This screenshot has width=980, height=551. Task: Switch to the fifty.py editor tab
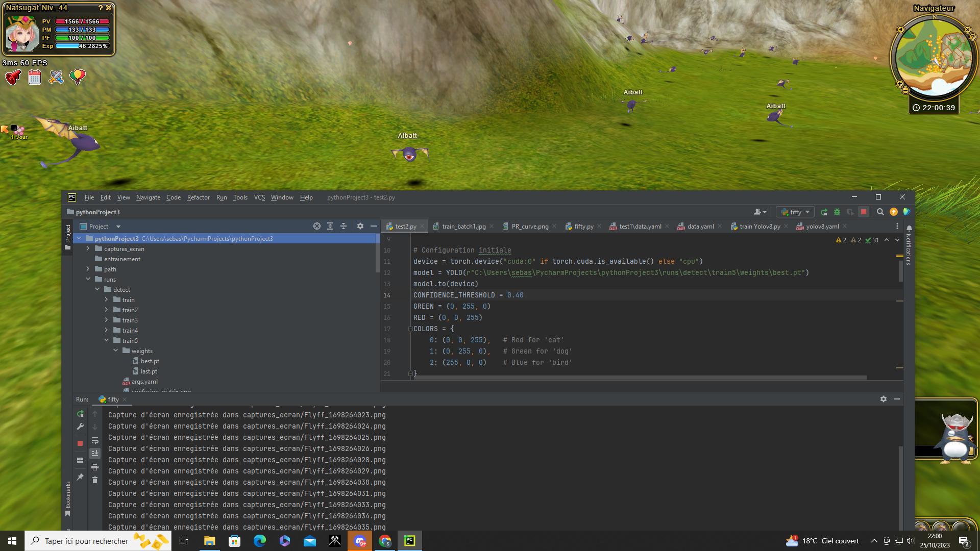pyautogui.click(x=584, y=227)
